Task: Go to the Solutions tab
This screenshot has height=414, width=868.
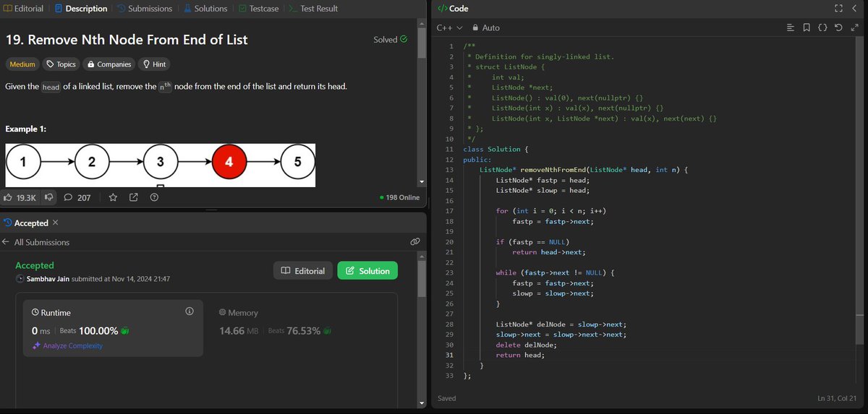Action: [205, 9]
